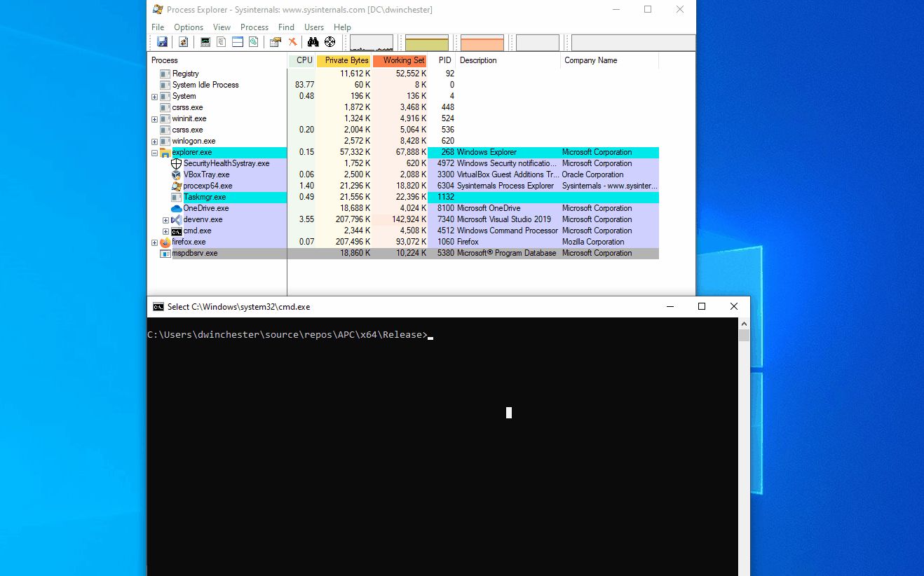Image resolution: width=924 pixels, height=576 pixels.
Task: Click the Save floppy disk toolbar icon
Action: click(162, 42)
